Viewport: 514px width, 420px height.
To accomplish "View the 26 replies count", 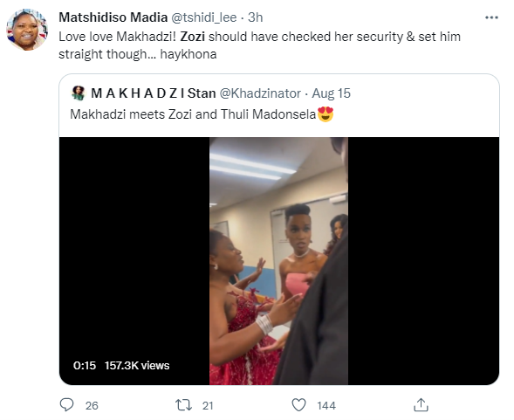I will click(x=92, y=405).
